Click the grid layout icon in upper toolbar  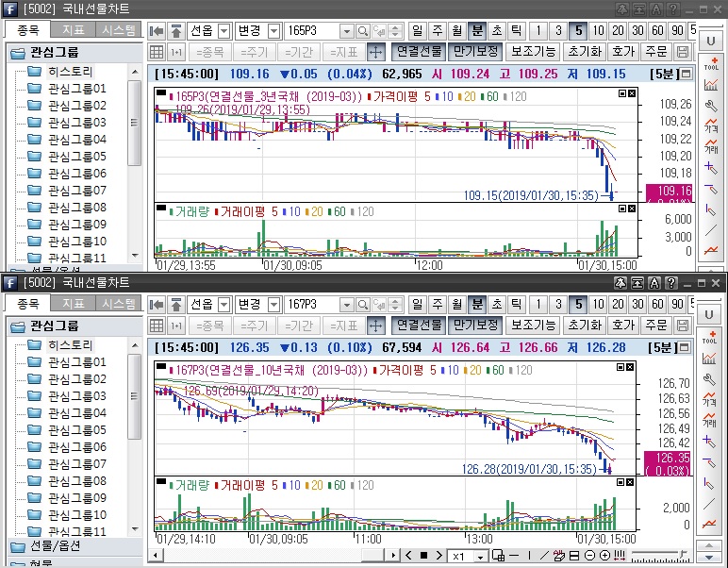157,52
